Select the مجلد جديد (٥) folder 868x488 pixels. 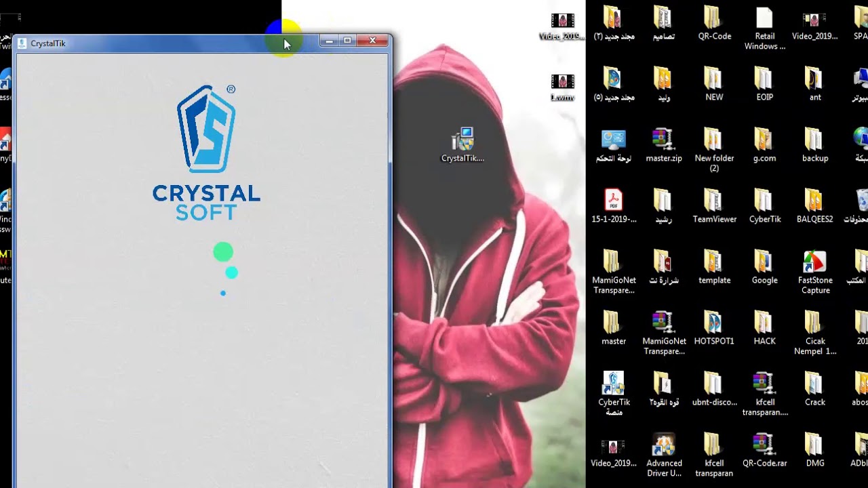click(x=613, y=85)
